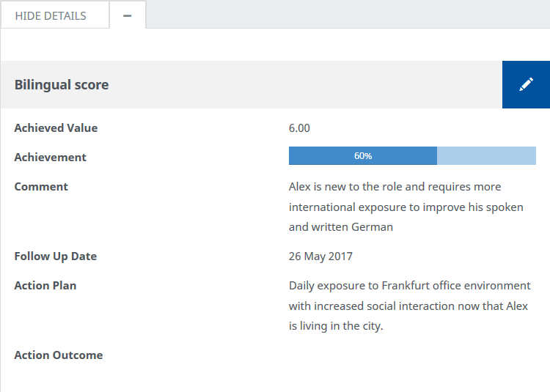Click the 26 May 2017 date value
Viewport: 550px width, 392px height.
tap(320, 256)
